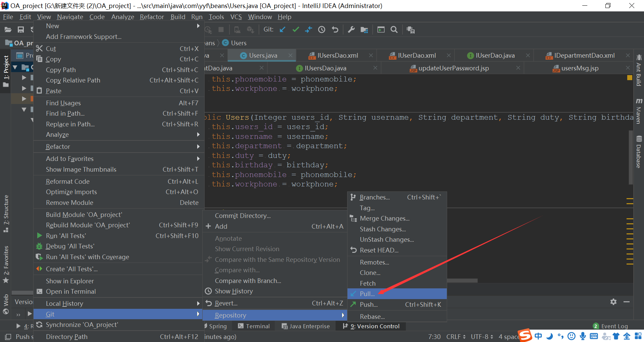Viewport: 644px width, 342px height.
Task: Click the emoji face icon in the IME bar
Action: coord(572,336)
